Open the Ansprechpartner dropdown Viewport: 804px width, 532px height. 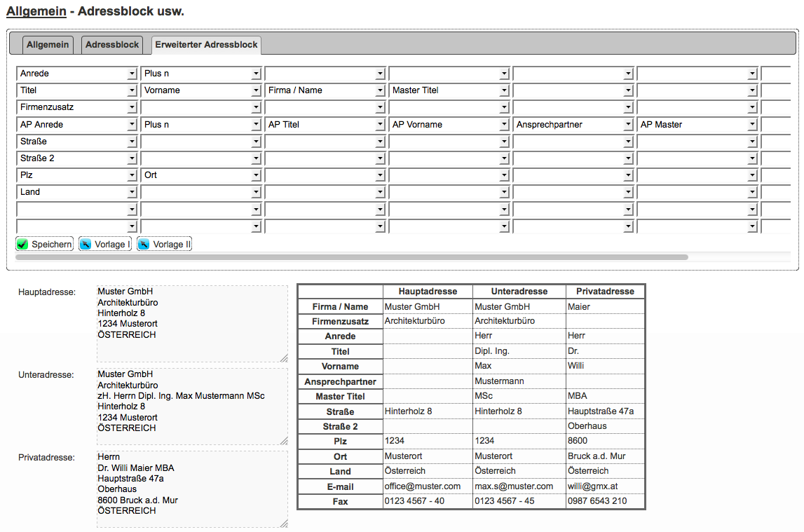[573, 125]
